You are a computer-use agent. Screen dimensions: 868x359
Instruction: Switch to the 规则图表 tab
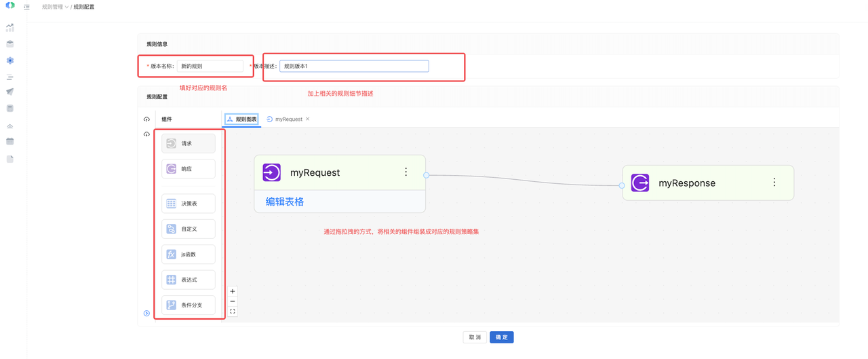click(x=241, y=119)
